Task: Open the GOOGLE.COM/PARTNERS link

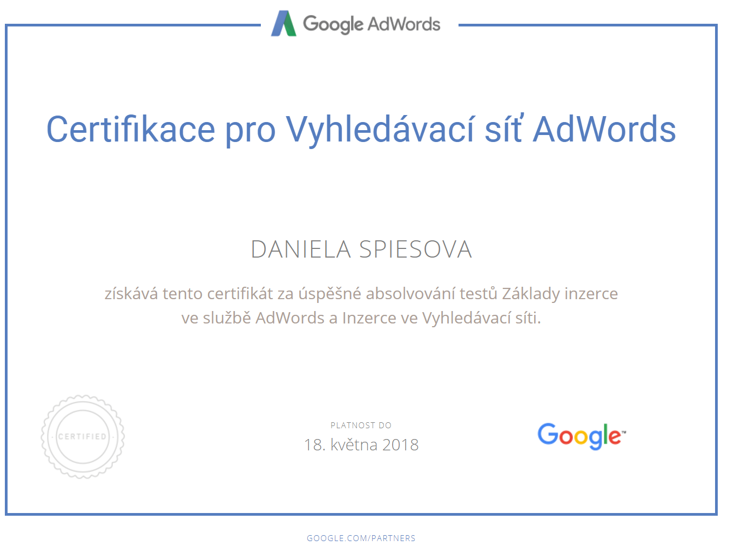Action: pyautogui.click(x=361, y=538)
